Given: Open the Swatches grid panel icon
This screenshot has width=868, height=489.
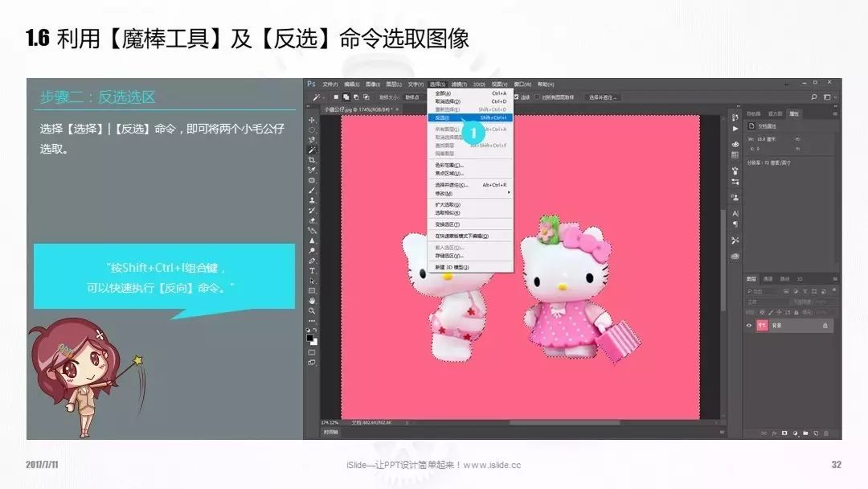Looking at the screenshot, I should (735, 155).
